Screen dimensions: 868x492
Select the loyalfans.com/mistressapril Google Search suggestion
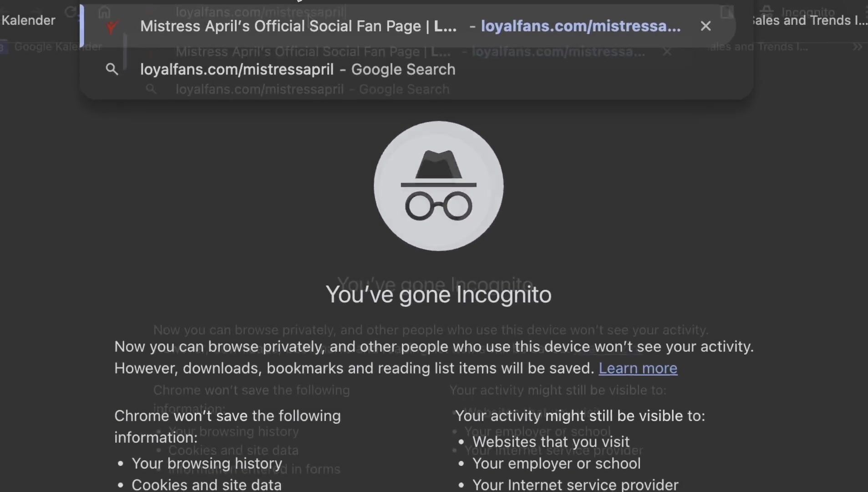(297, 69)
